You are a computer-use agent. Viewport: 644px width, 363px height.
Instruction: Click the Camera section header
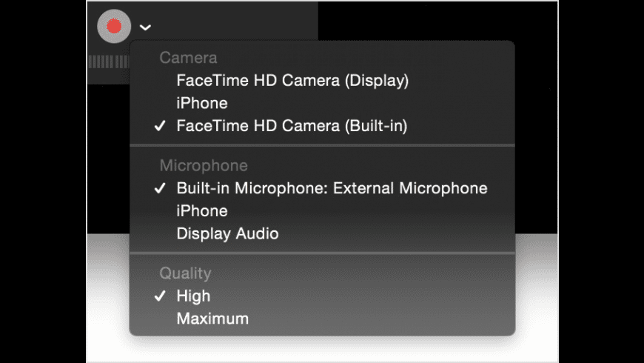[x=188, y=58]
